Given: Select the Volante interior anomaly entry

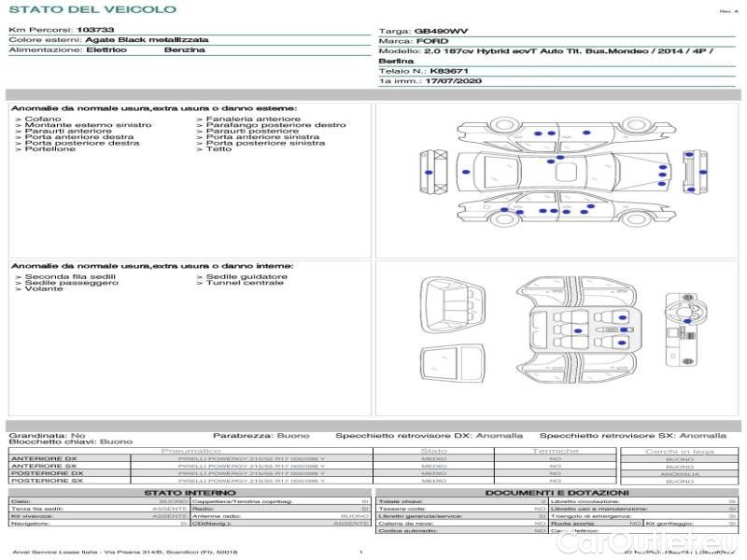Looking at the screenshot, I should pyautogui.click(x=40, y=290).
